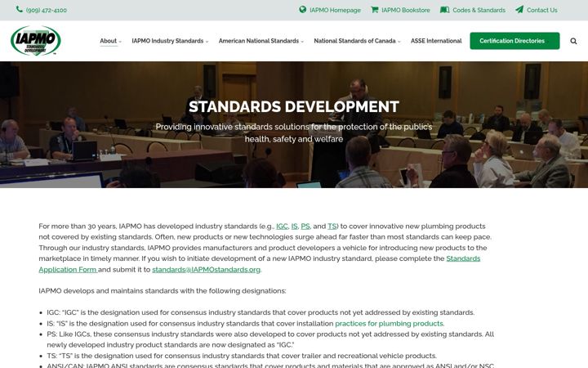
Task: Follow the IGC link in the paragraph
Action: (282, 227)
